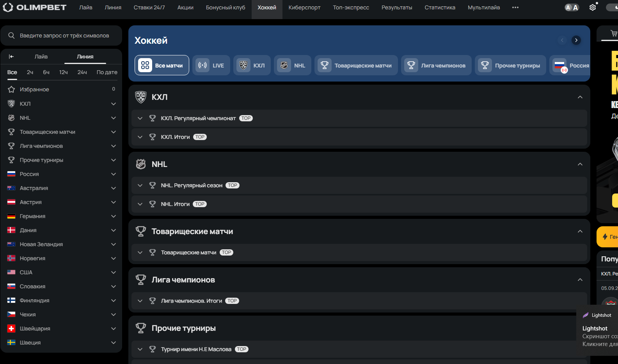The image size is (618, 364).
Task: Click the OLIMPBET logo
Action: click(x=34, y=7)
